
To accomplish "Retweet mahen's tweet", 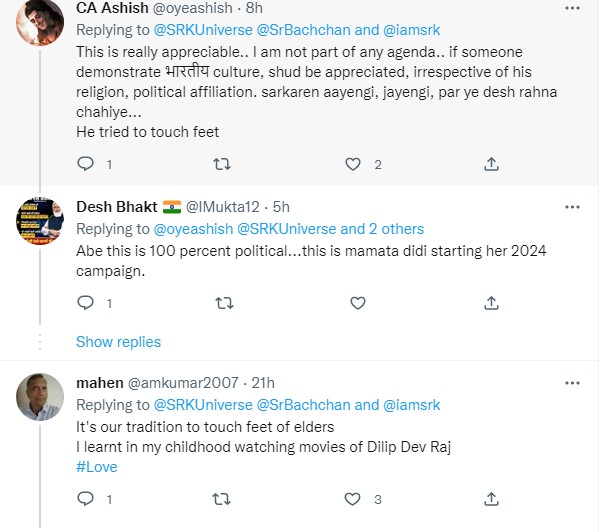I will pos(224,498).
